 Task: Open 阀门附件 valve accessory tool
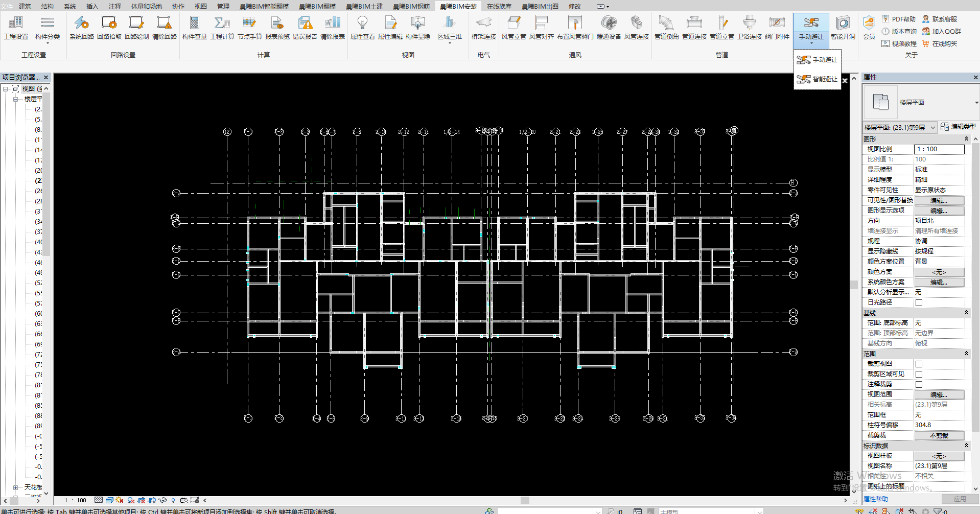tap(777, 28)
